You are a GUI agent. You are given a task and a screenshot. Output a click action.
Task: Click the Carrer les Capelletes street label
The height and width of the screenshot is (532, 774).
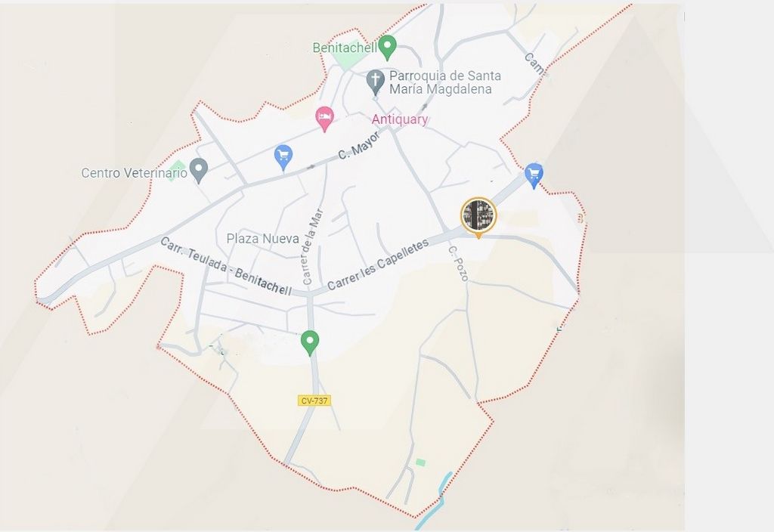point(378,265)
